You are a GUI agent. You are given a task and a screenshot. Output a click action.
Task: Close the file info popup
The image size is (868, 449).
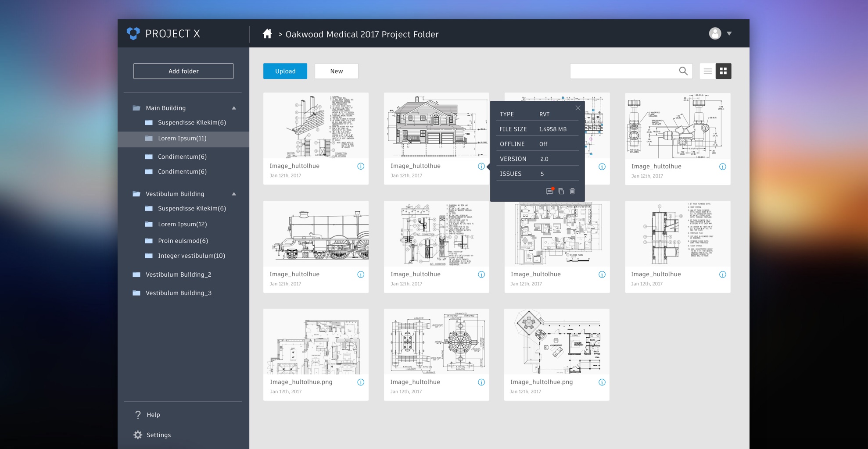click(578, 108)
